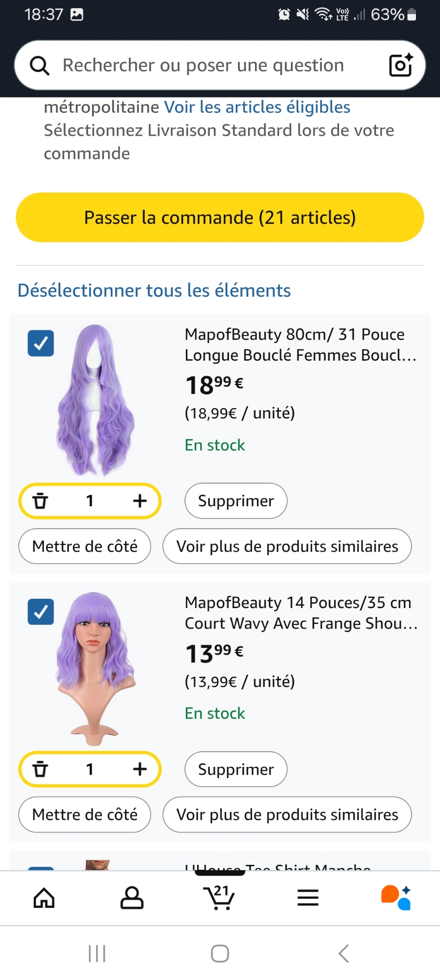Viewport: 440px width, 980px height.
Task: Open the Home tab icon
Action: [x=44, y=898]
